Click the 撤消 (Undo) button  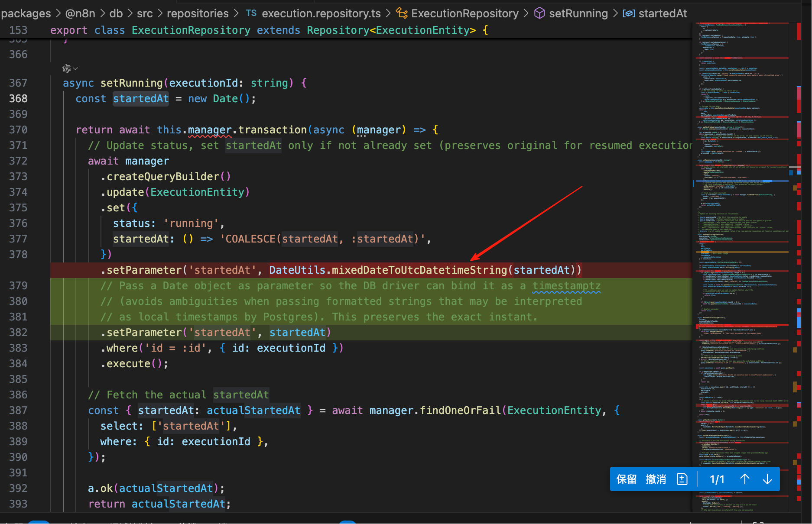coord(656,479)
